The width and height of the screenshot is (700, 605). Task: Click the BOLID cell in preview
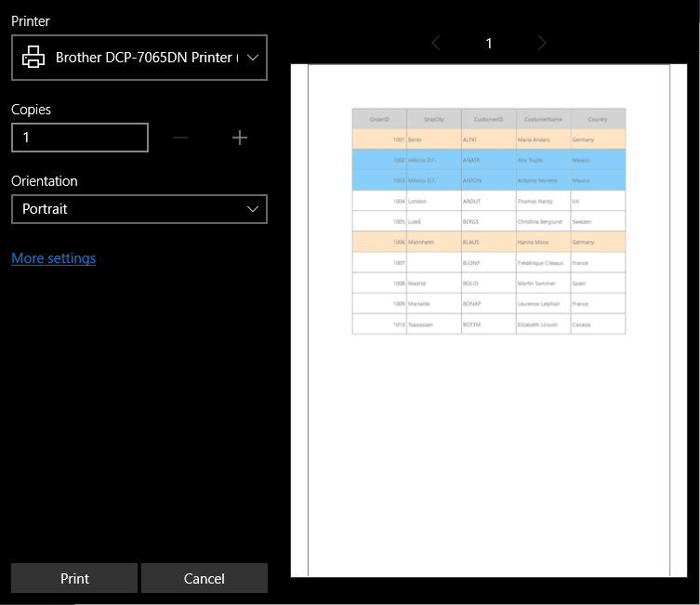[x=488, y=283]
